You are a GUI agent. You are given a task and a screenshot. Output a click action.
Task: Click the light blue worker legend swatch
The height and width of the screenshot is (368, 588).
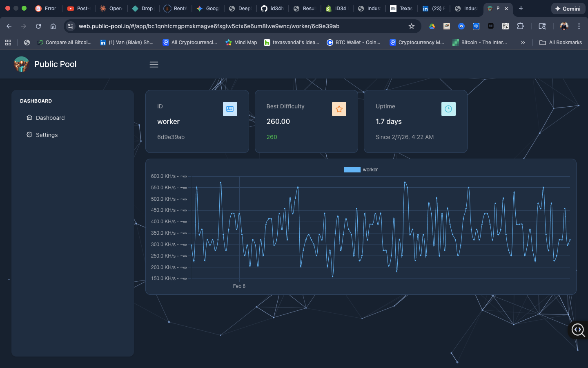pos(352,170)
